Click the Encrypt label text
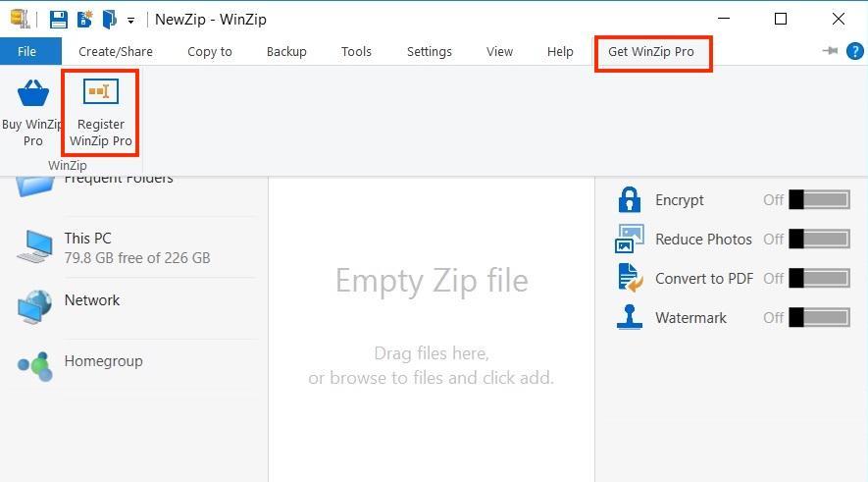 (680, 200)
